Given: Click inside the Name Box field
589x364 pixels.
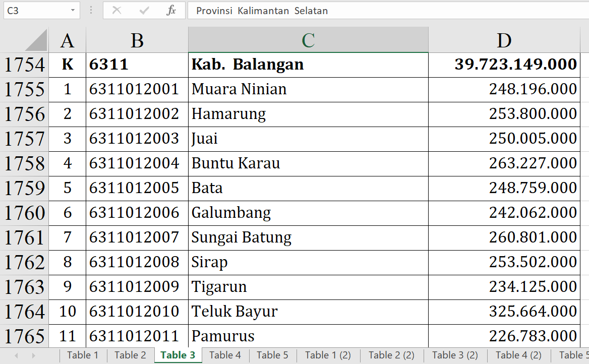Looking at the screenshot, I should [34, 11].
